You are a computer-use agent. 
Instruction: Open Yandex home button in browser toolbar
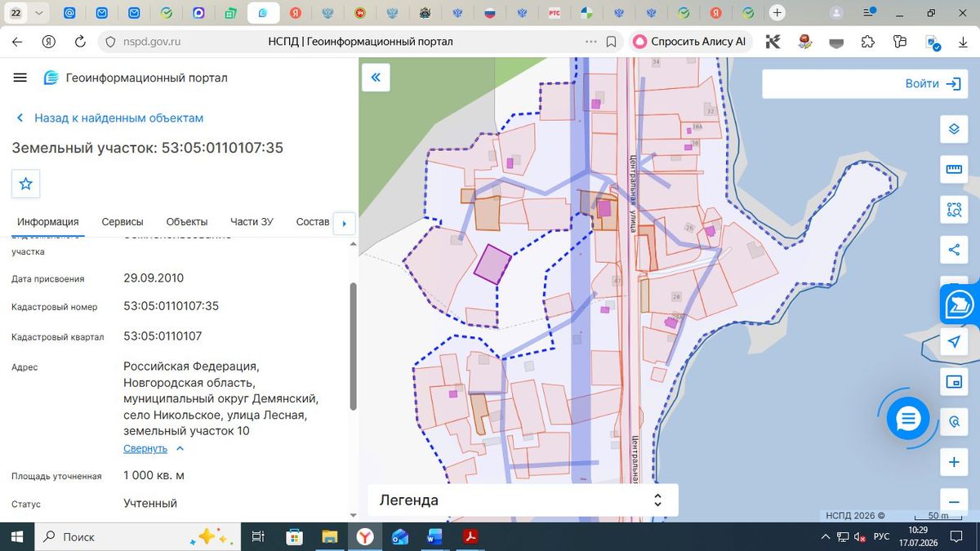[x=49, y=42]
